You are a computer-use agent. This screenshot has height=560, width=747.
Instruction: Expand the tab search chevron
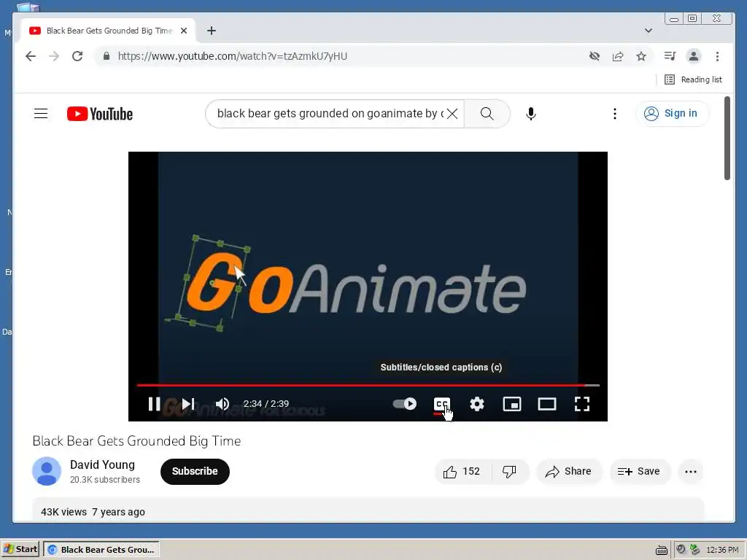pos(648,31)
